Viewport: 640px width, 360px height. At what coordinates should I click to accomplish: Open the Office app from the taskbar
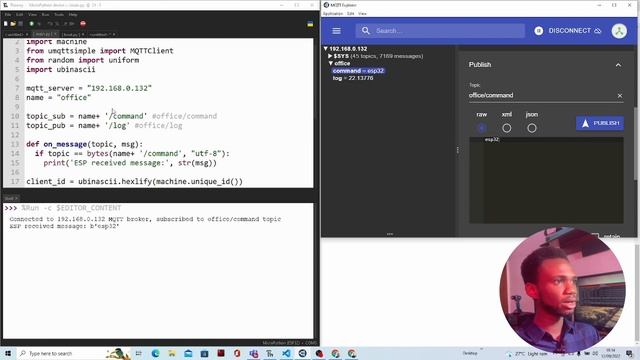click(x=237, y=353)
